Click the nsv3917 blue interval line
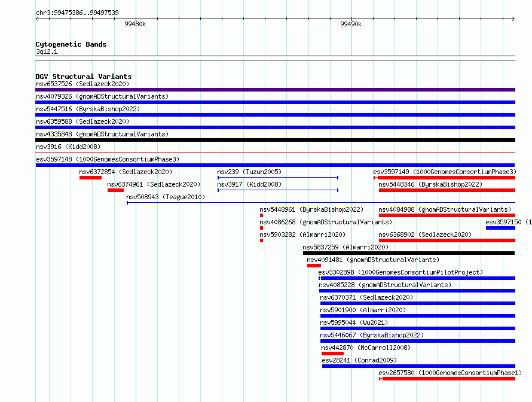This screenshot has width=532, height=402. (x=278, y=190)
